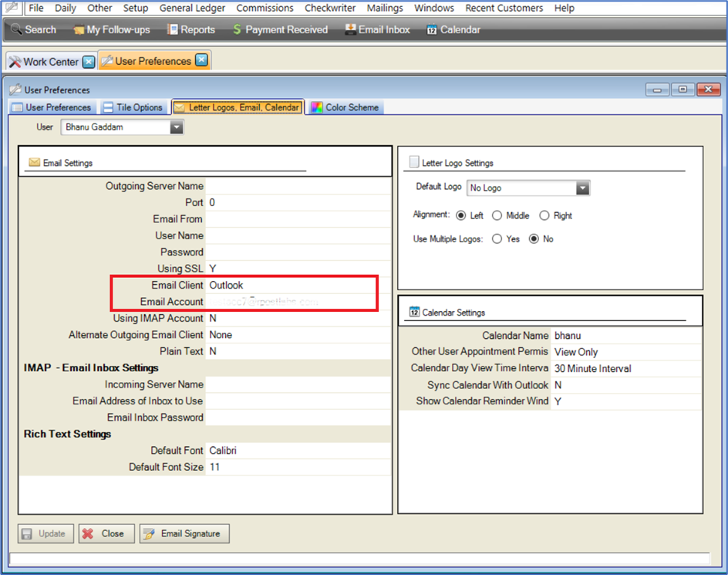Screen dimensions: 728x575
Task: Click the Search magnifier icon in toolbar
Action: (16, 30)
